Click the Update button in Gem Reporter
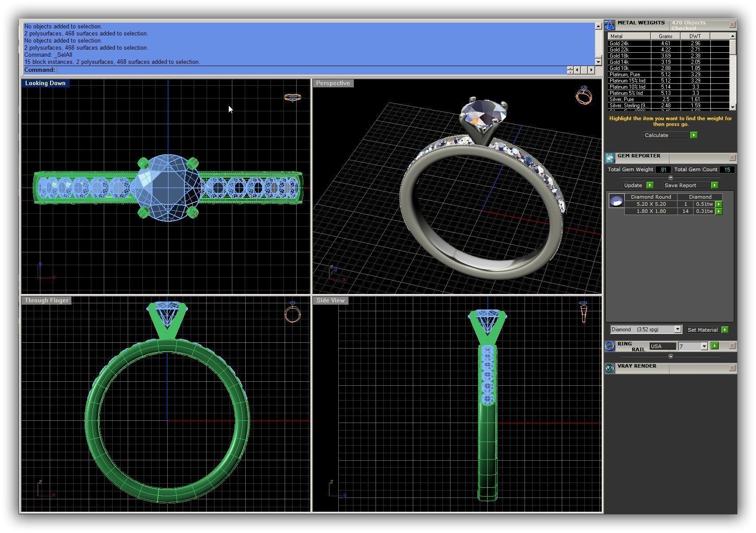This screenshot has height=533, width=756. 635,185
